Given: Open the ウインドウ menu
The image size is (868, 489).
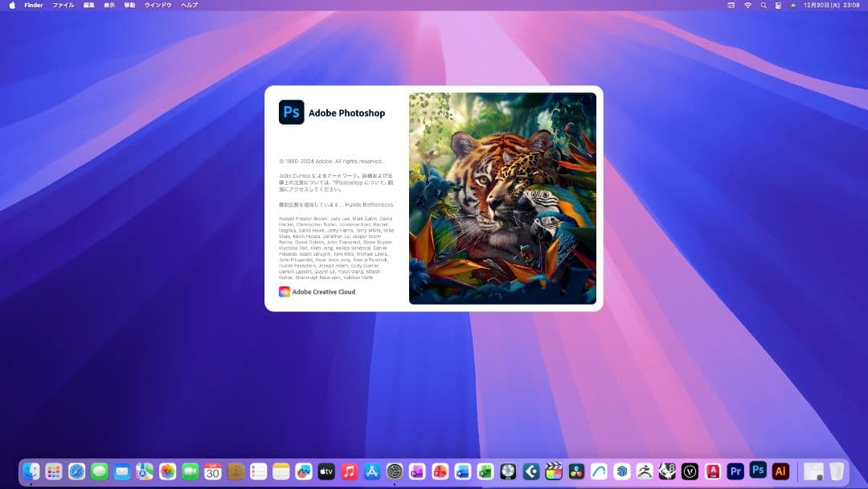Looking at the screenshot, I should pos(158,5).
